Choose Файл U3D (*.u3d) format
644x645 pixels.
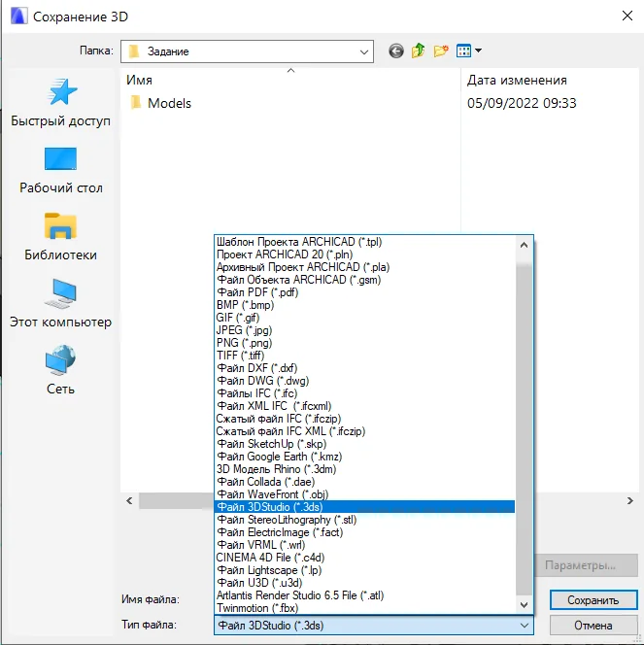[364, 583]
